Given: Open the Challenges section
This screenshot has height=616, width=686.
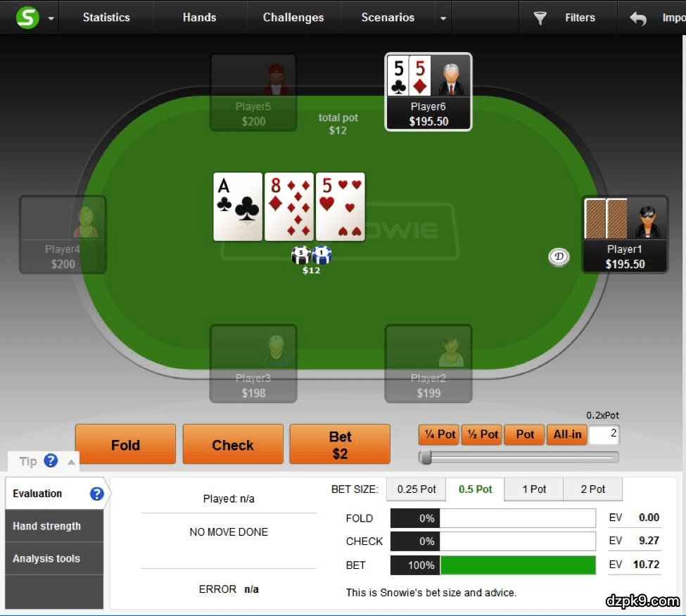Looking at the screenshot, I should (293, 18).
